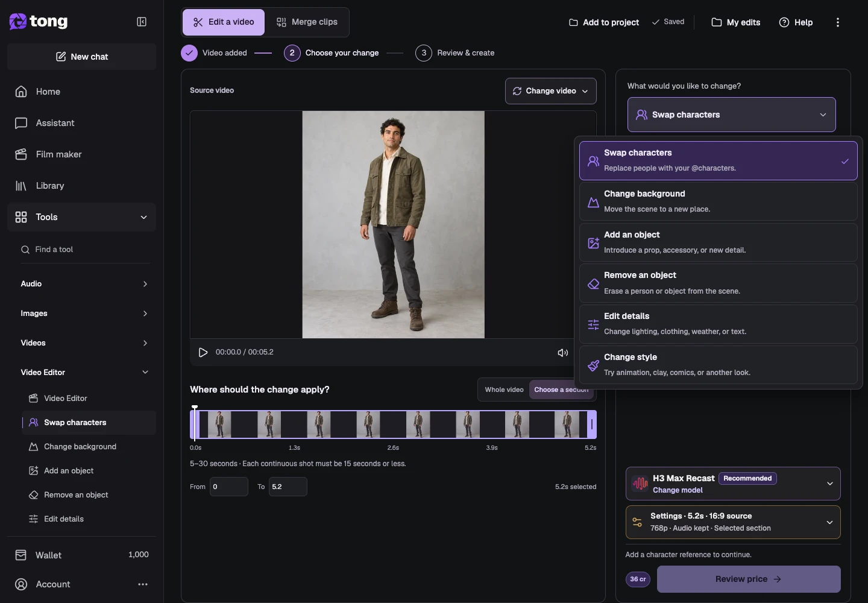Choose Change background from the dropdown list
This screenshot has height=603, width=868.
coord(718,201)
